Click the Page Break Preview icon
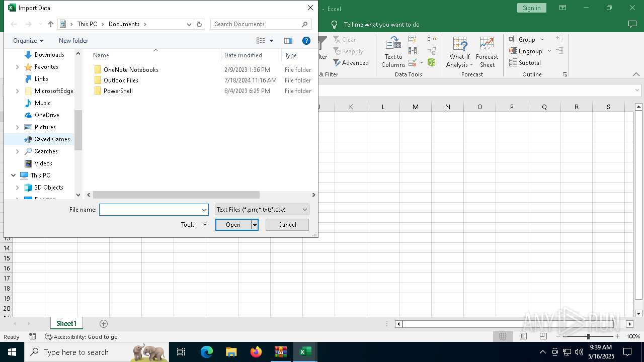The height and width of the screenshot is (362, 644). [543, 336]
